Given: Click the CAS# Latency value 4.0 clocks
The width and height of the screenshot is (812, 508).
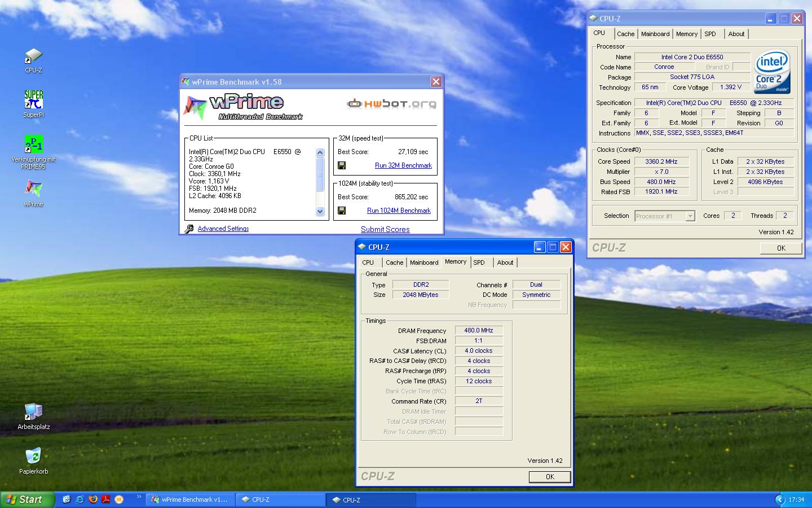Looking at the screenshot, I should [479, 351].
